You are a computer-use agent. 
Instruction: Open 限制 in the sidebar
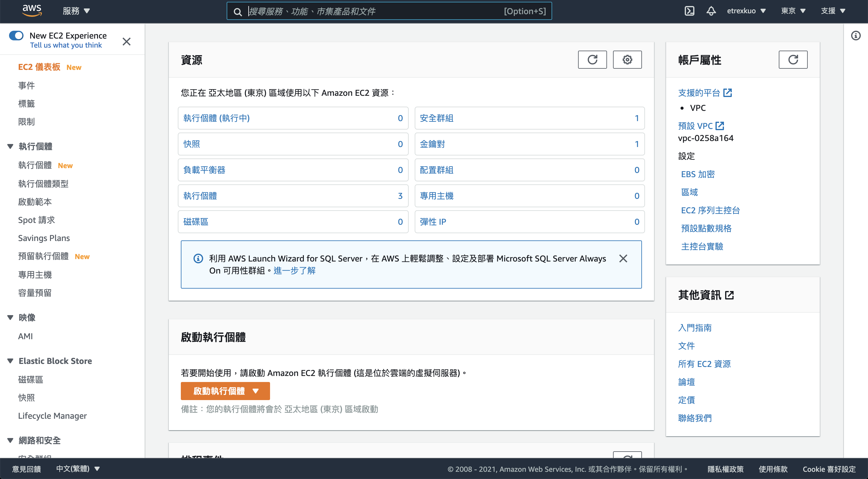point(26,122)
